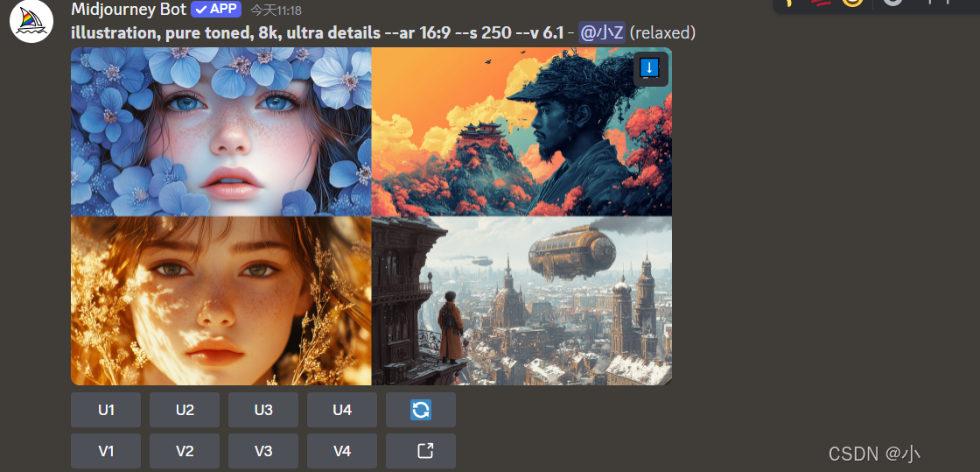View the steampunk airship city image

[521, 300]
